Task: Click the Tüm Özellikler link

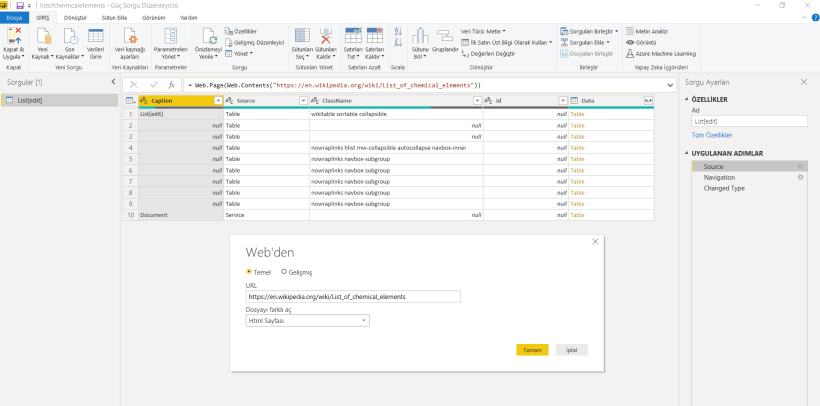Action: [x=712, y=134]
